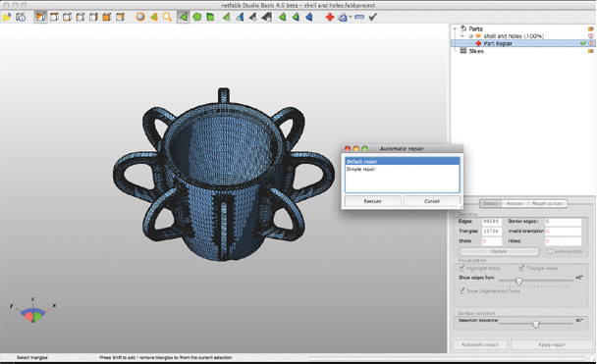Select shell and holes (100%) tree item
Viewport: 597px width, 364px height.
tap(514, 36)
